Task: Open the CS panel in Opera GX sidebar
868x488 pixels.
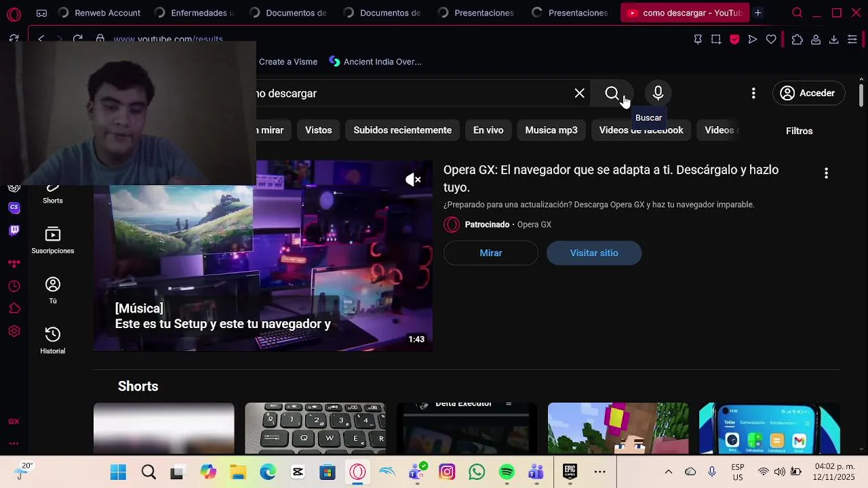Action: [x=14, y=207]
